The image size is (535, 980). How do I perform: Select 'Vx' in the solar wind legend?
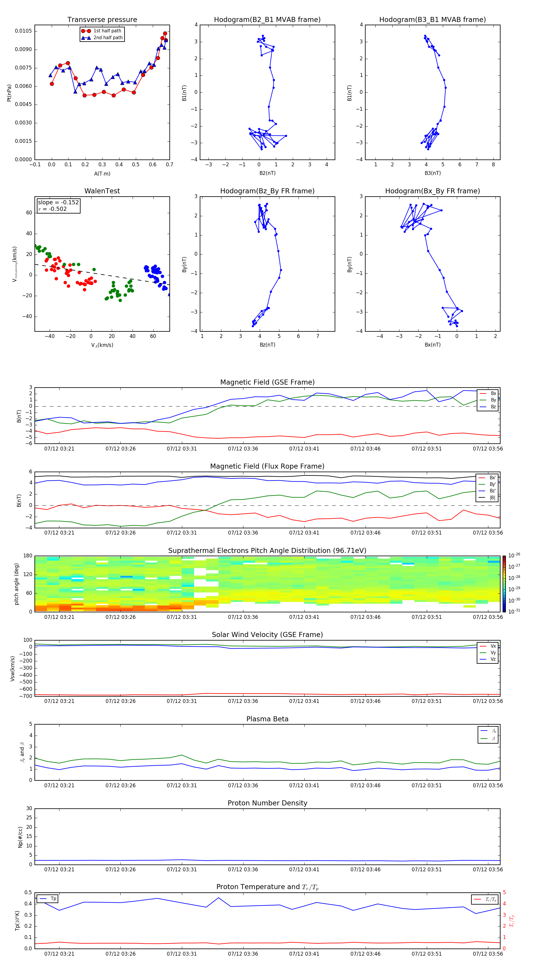pos(488,646)
